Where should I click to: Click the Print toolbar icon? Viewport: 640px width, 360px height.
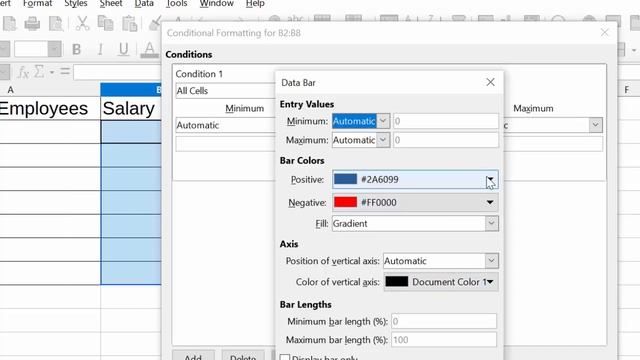tap(32, 24)
